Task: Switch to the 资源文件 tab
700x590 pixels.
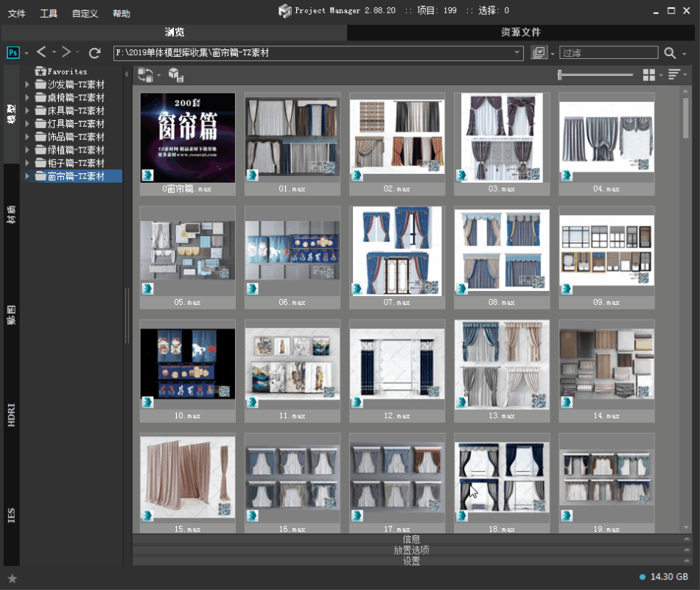Action: [520, 32]
